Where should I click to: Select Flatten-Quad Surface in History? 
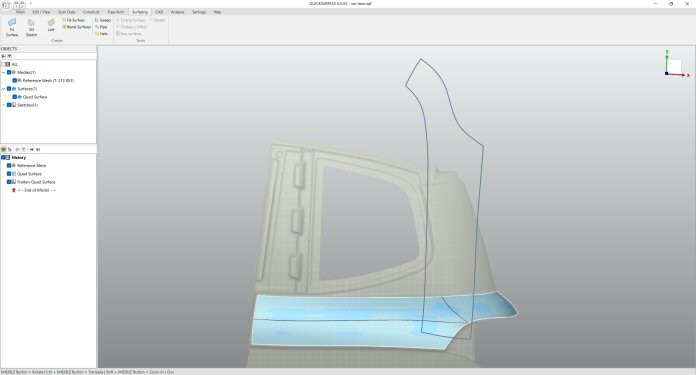pos(36,182)
